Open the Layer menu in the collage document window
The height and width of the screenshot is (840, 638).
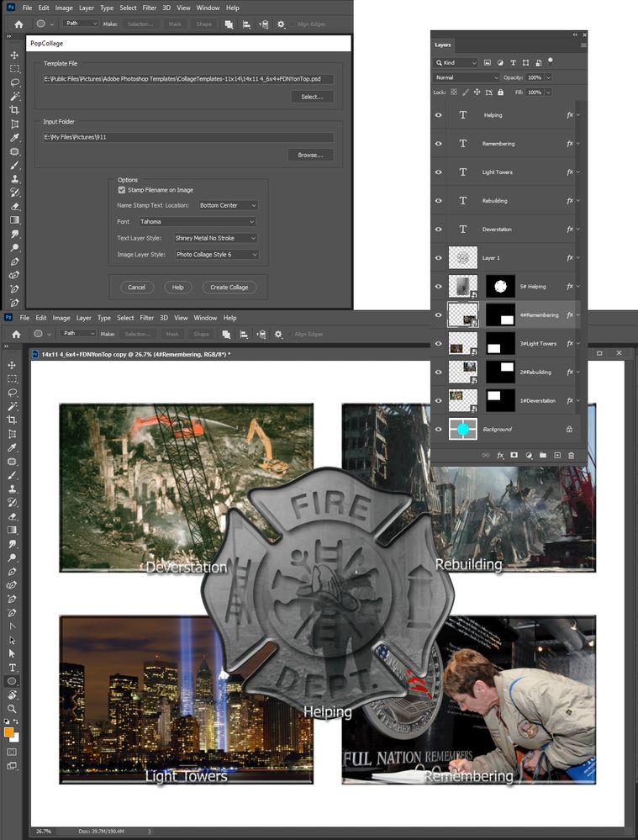[x=83, y=318]
